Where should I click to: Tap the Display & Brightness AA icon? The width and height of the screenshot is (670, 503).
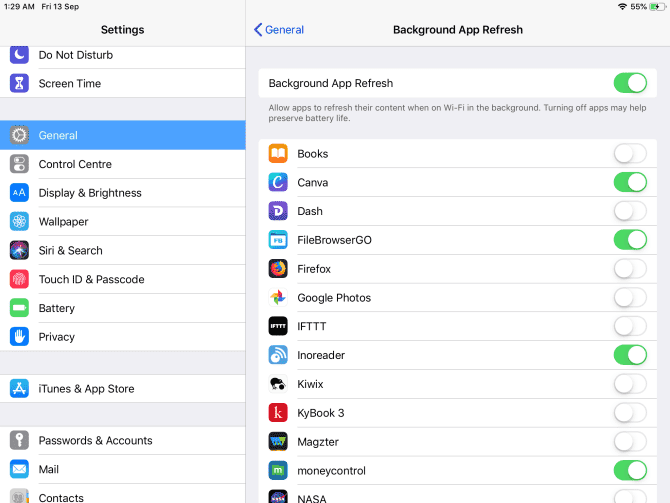(x=19, y=193)
